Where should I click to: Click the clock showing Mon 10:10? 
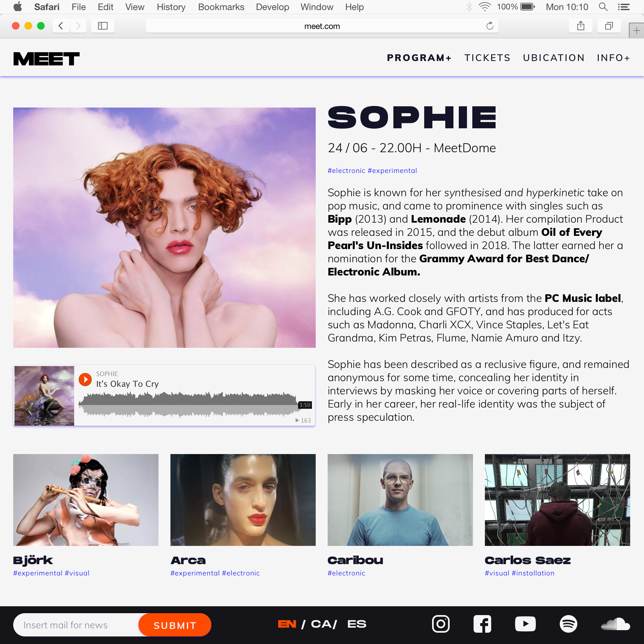(567, 7)
